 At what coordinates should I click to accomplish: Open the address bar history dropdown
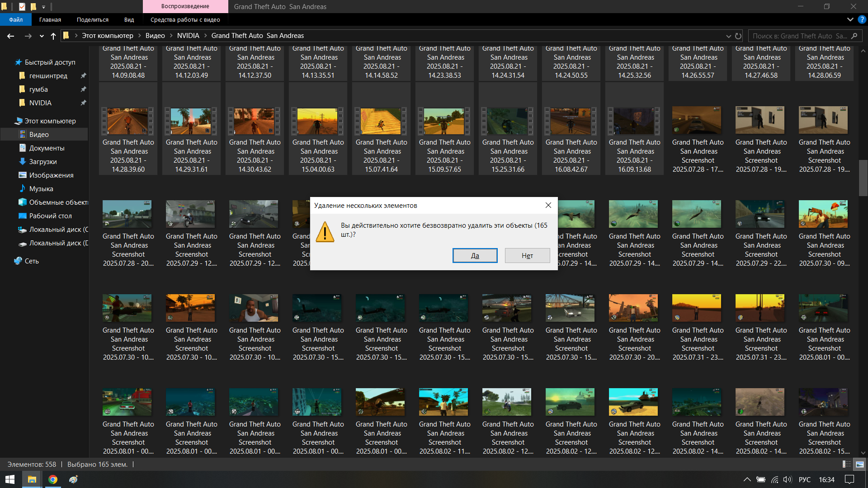(728, 36)
